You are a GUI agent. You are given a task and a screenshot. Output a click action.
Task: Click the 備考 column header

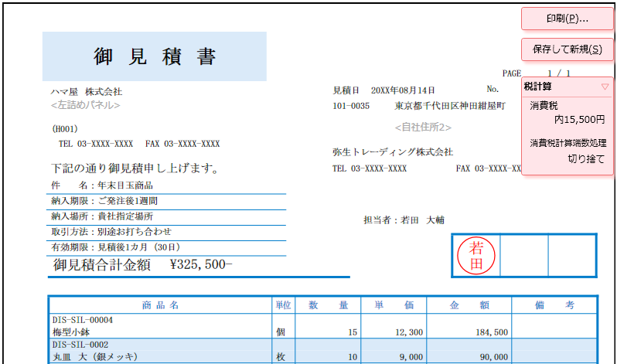point(554,305)
